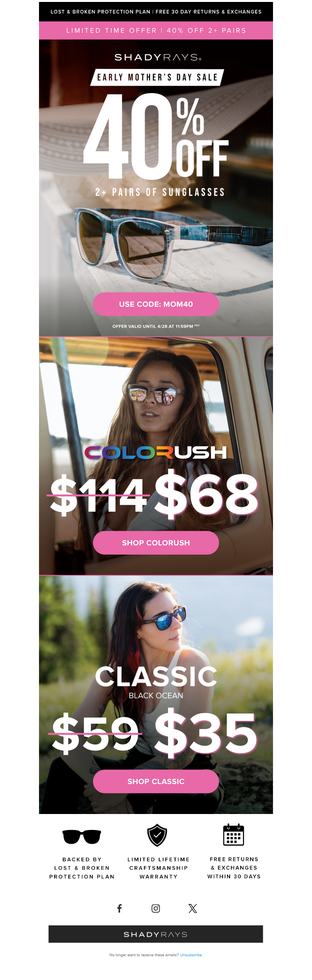Click the calendar free returns icon
The height and width of the screenshot is (980, 312).
234,835
